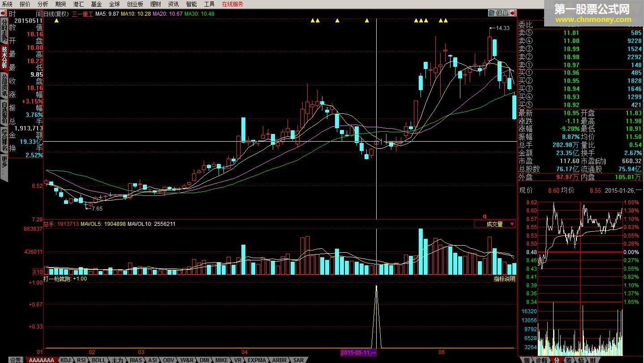Select the EXPMA indicator tab

(257, 360)
